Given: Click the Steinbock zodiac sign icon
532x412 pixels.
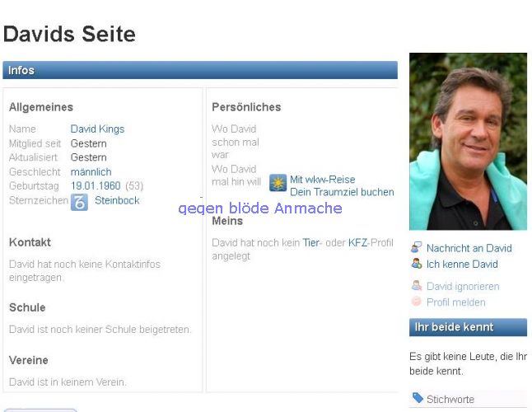Looking at the screenshot, I should [79, 201].
